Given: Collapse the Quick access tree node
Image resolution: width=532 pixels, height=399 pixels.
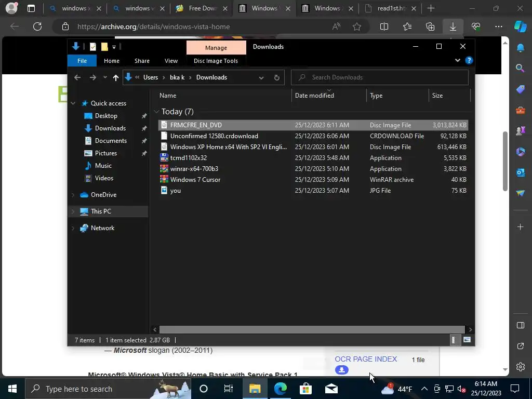Looking at the screenshot, I should click(x=73, y=103).
